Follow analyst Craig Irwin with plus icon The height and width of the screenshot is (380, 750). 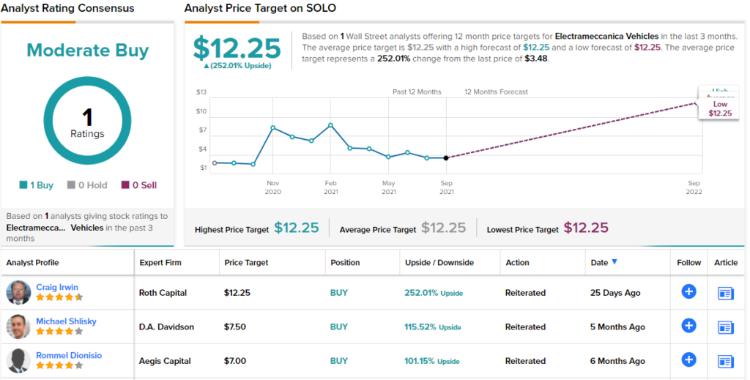689,291
